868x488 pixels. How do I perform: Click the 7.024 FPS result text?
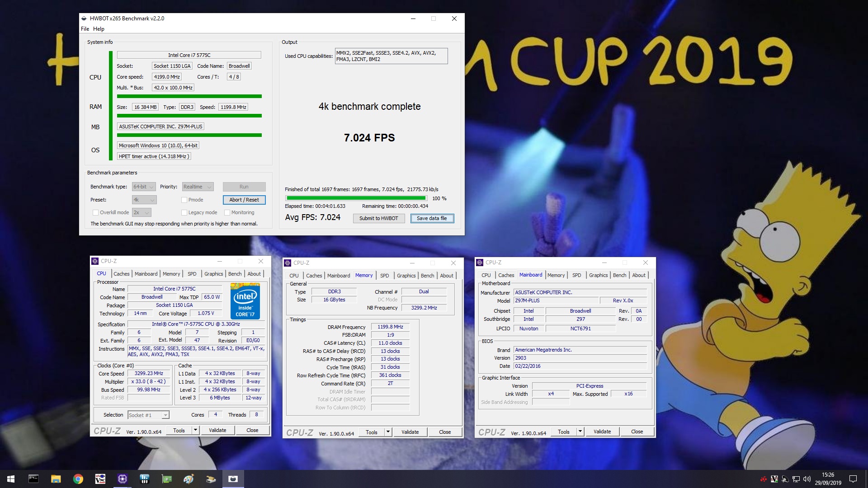(369, 138)
